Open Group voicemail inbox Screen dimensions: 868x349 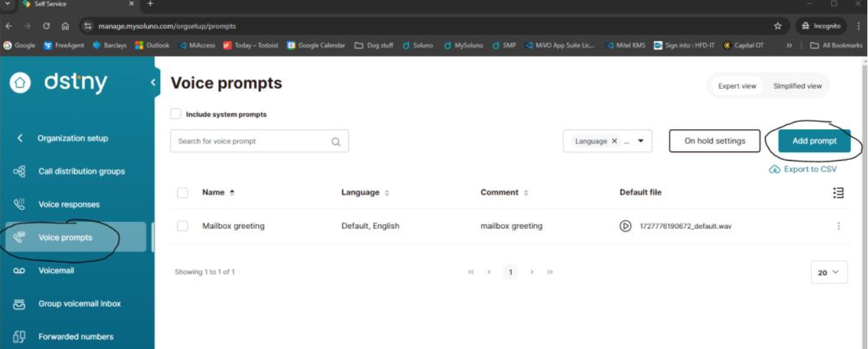tap(79, 304)
